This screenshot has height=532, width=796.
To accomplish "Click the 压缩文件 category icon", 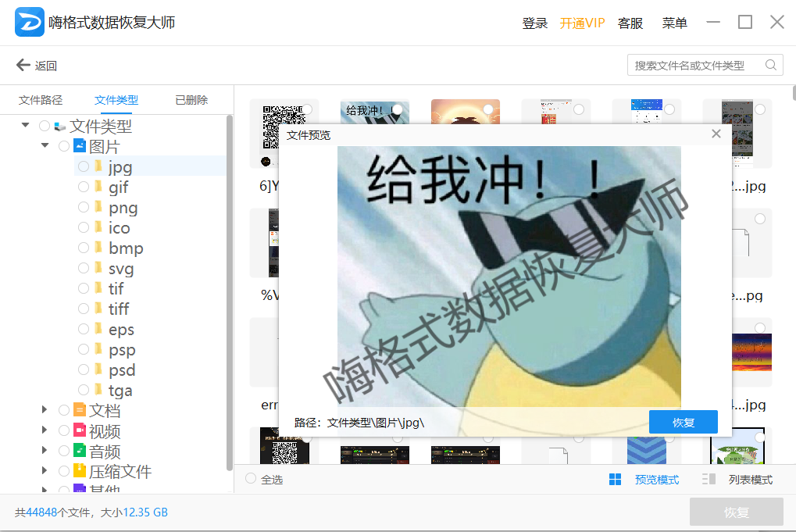I will click(x=80, y=470).
